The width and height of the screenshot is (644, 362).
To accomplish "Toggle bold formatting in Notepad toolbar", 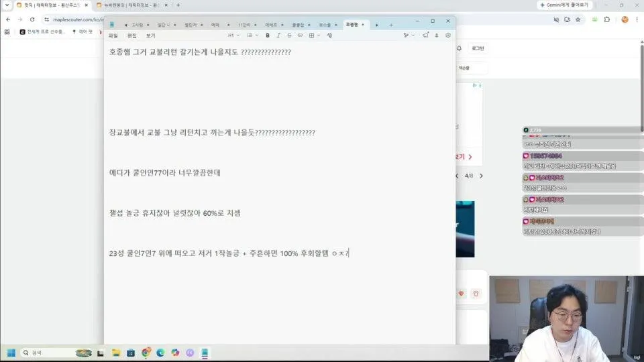I will click(268, 36).
